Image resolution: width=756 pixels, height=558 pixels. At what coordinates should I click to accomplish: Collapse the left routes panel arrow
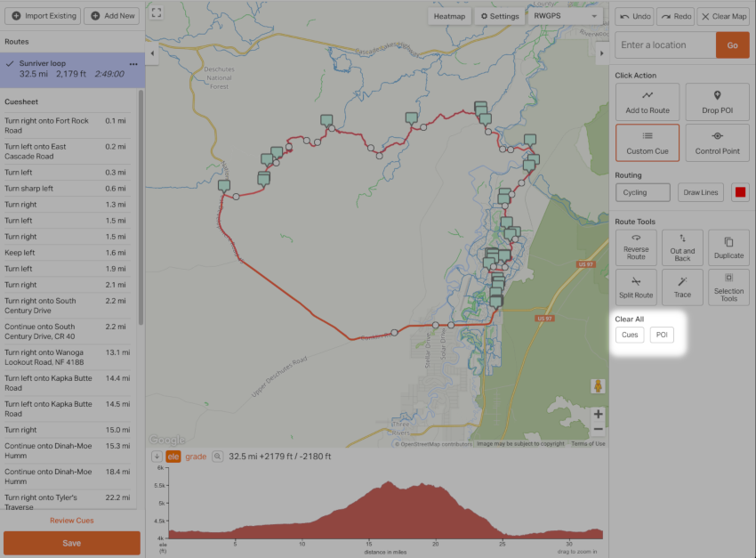pos(152,53)
